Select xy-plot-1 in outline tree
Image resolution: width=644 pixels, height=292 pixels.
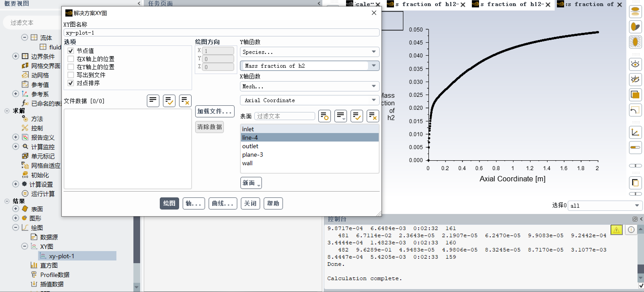(x=62, y=256)
